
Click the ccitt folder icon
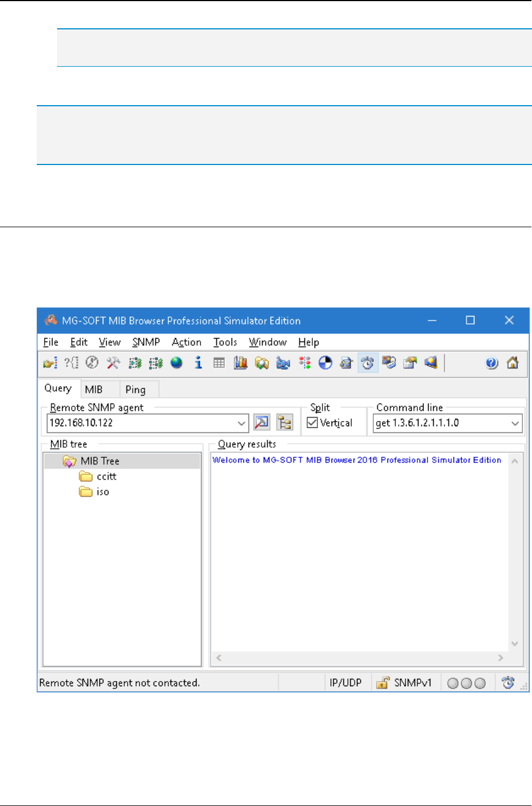click(x=86, y=476)
